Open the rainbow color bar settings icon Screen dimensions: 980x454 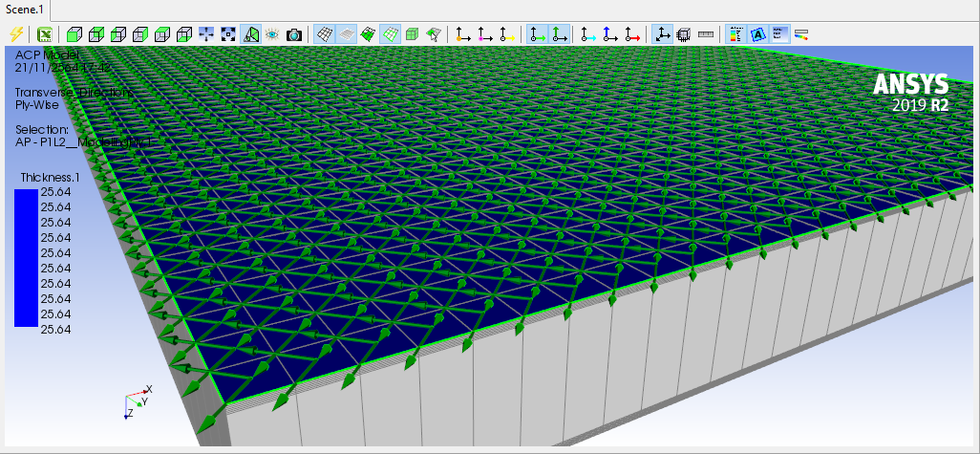[801, 34]
